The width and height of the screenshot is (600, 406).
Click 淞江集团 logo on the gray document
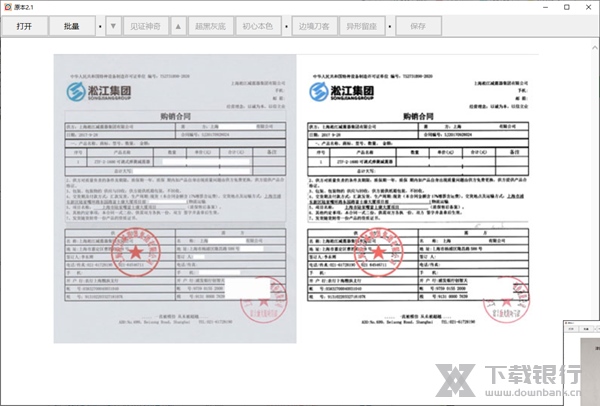[99, 92]
